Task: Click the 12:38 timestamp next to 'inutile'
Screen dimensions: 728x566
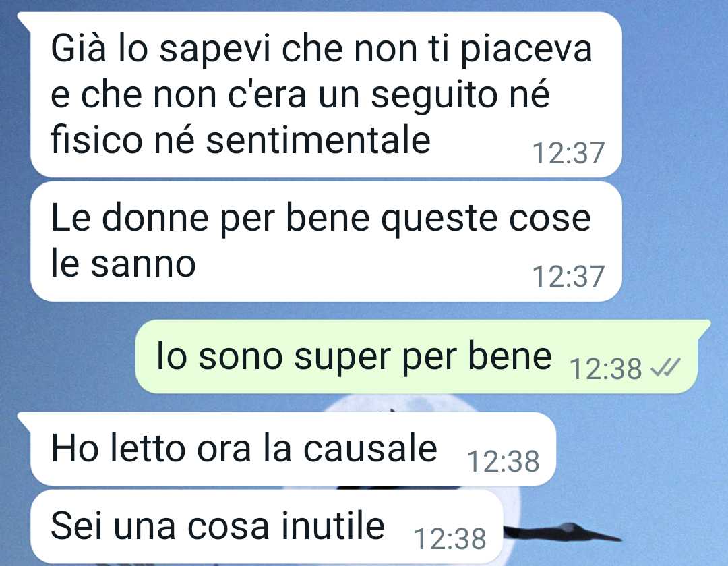Action: click(450, 538)
